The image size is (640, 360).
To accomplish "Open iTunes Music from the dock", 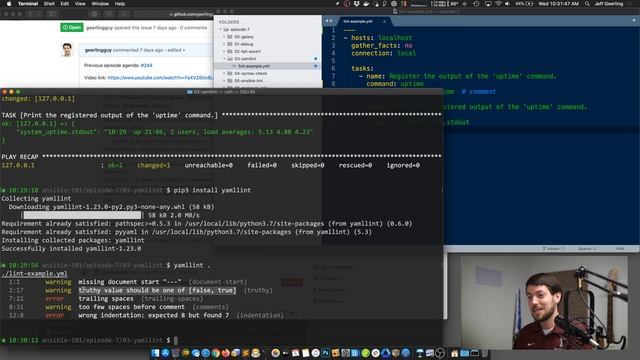I will (x=316, y=353).
